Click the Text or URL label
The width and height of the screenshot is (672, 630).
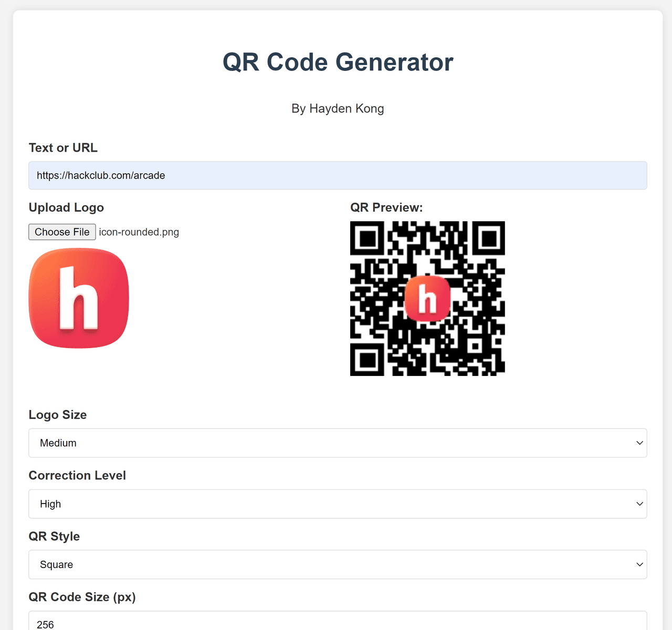point(63,148)
